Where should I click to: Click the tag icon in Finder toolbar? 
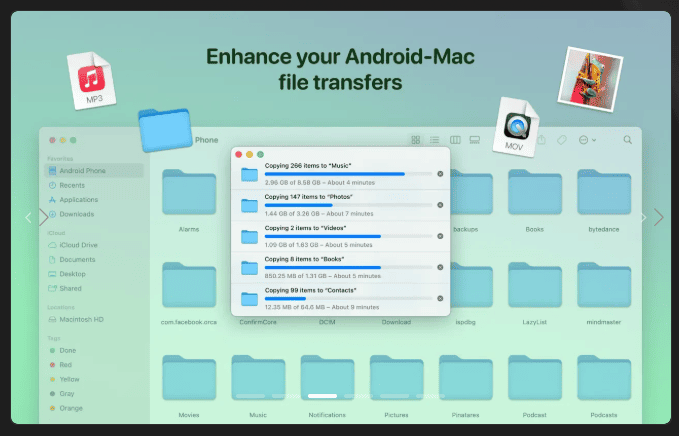click(562, 140)
